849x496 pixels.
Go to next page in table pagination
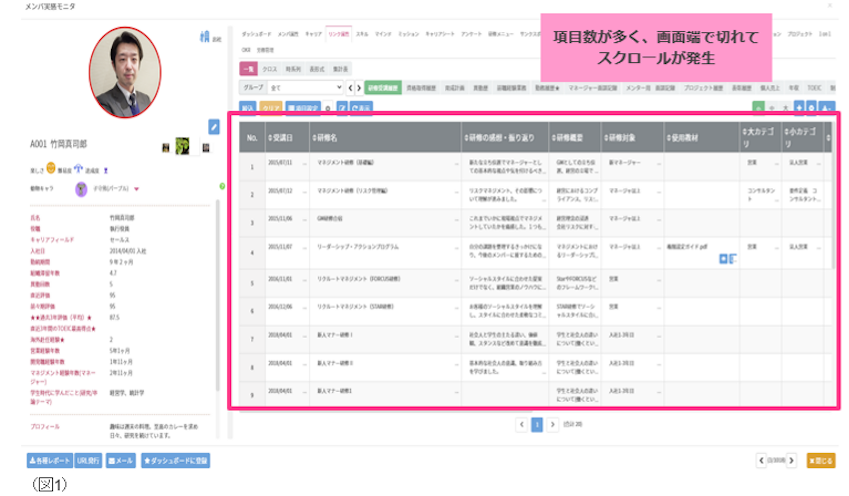point(552,424)
